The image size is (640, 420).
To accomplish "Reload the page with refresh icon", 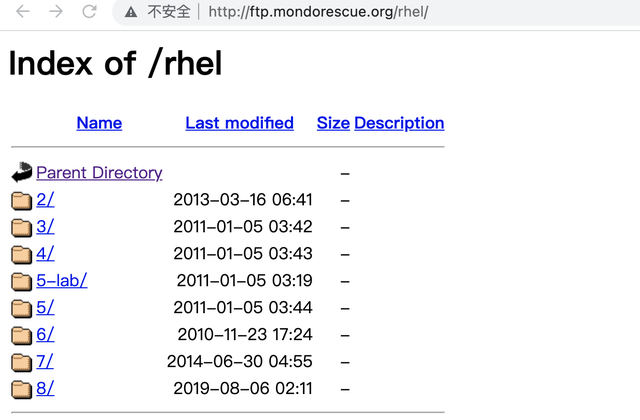I will (89, 13).
